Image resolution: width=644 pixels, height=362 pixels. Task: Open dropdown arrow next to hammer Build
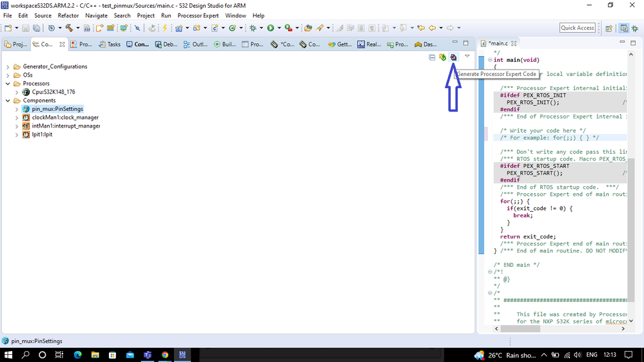click(77, 28)
